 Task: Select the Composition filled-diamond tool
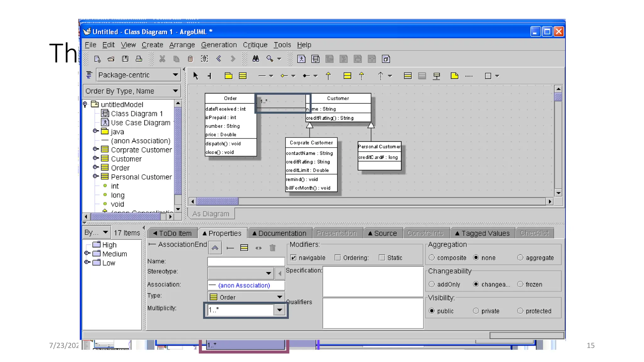(306, 76)
